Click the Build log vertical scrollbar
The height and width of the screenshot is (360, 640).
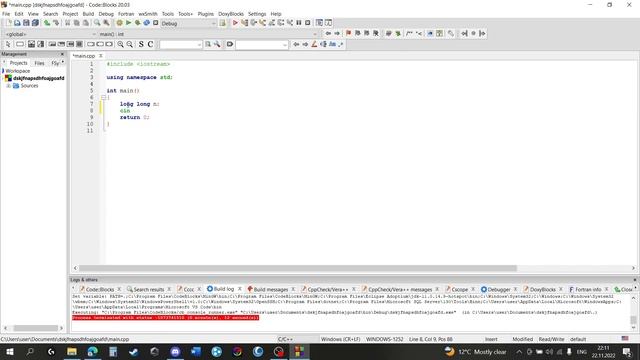(633, 319)
